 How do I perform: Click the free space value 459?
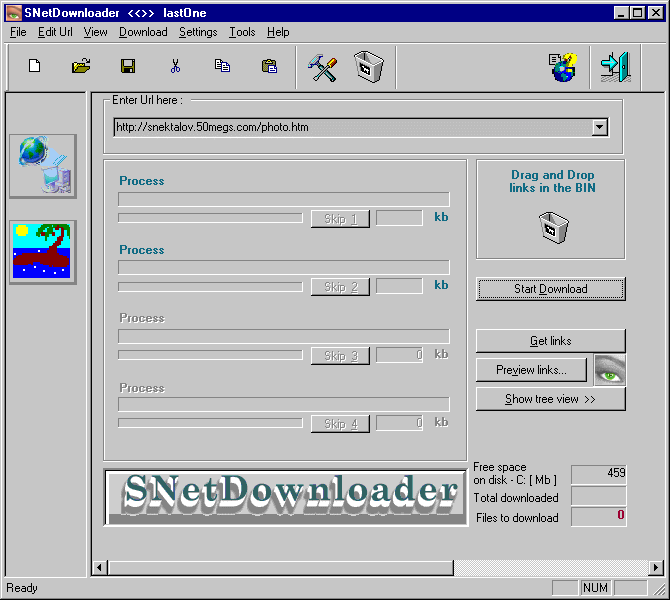coord(599,473)
